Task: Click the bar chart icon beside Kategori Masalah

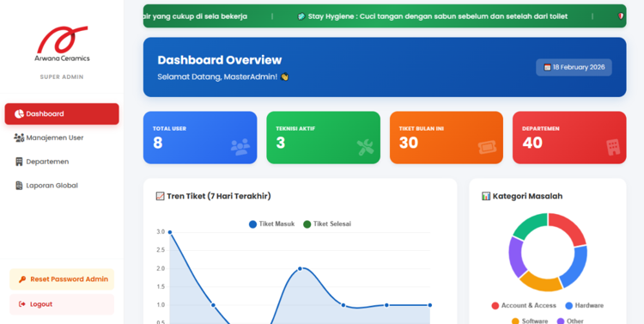Action: [x=486, y=196]
